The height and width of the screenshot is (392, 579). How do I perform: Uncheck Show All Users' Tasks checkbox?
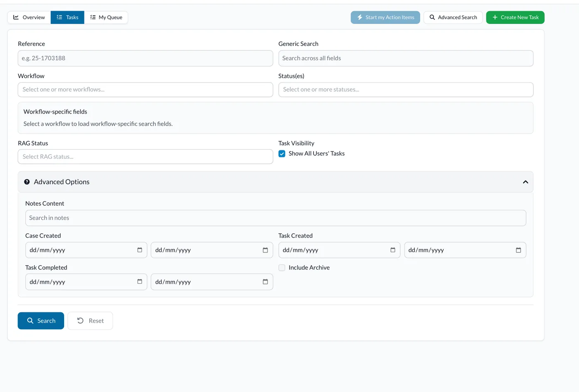pos(282,154)
